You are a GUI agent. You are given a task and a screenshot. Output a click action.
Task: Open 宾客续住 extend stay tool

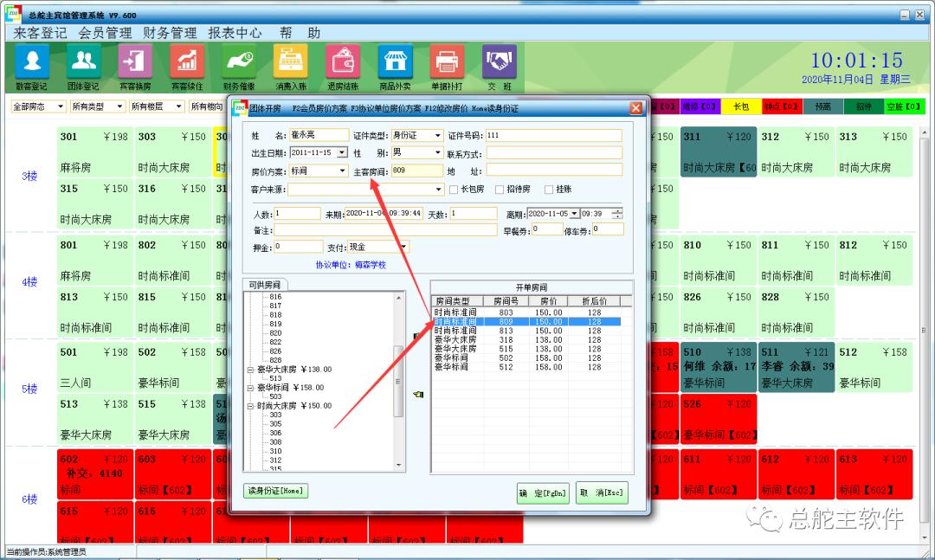point(187,61)
